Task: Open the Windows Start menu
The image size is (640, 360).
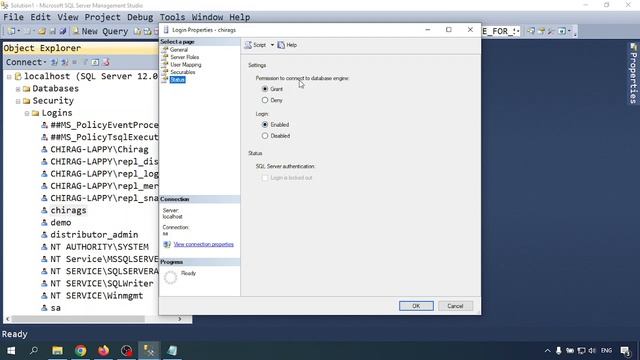Action: [x=11, y=351]
